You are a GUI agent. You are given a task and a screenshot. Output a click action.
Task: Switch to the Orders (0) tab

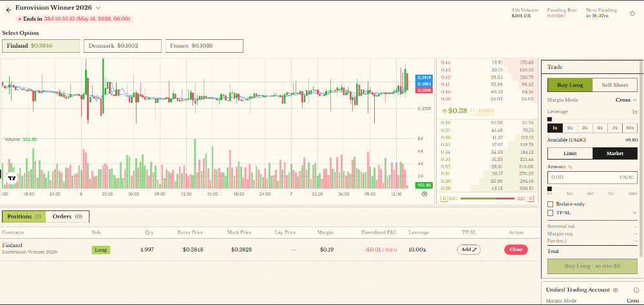[x=68, y=217]
